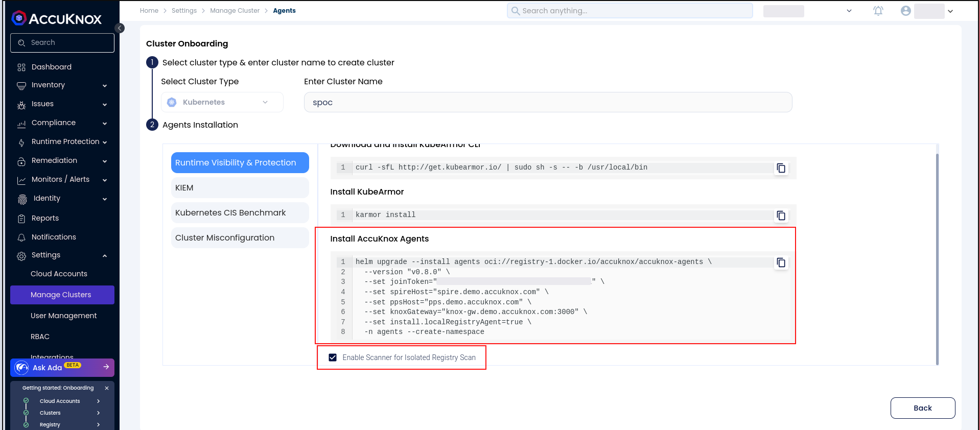Click the Dashboard grid icon
The width and height of the screenshot is (980, 430).
(21, 67)
